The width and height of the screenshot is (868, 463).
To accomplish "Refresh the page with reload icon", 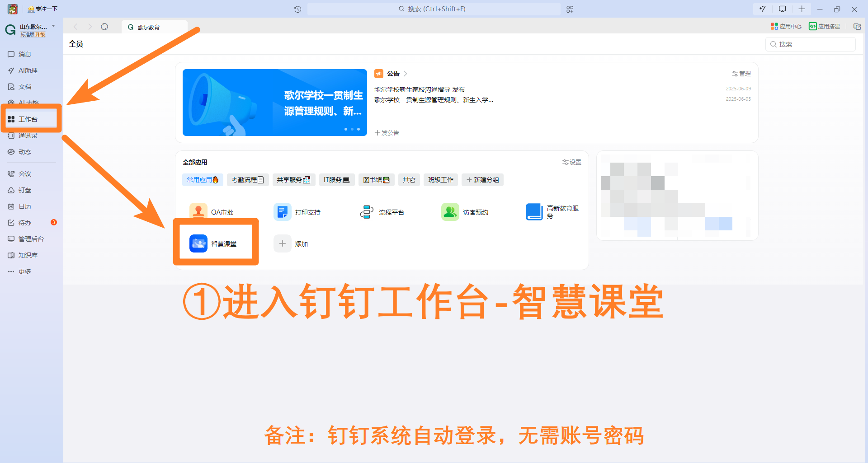I will 104,27.
